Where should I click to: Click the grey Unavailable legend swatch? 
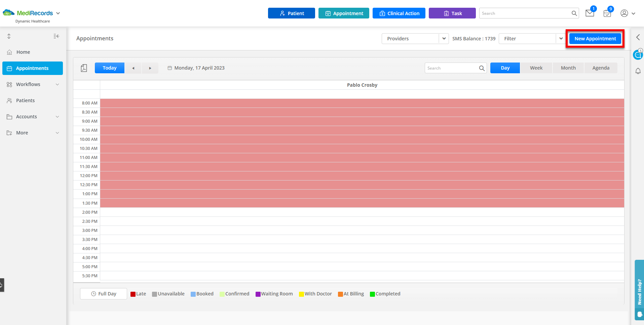pyautogui.click(x=154, y=294)
